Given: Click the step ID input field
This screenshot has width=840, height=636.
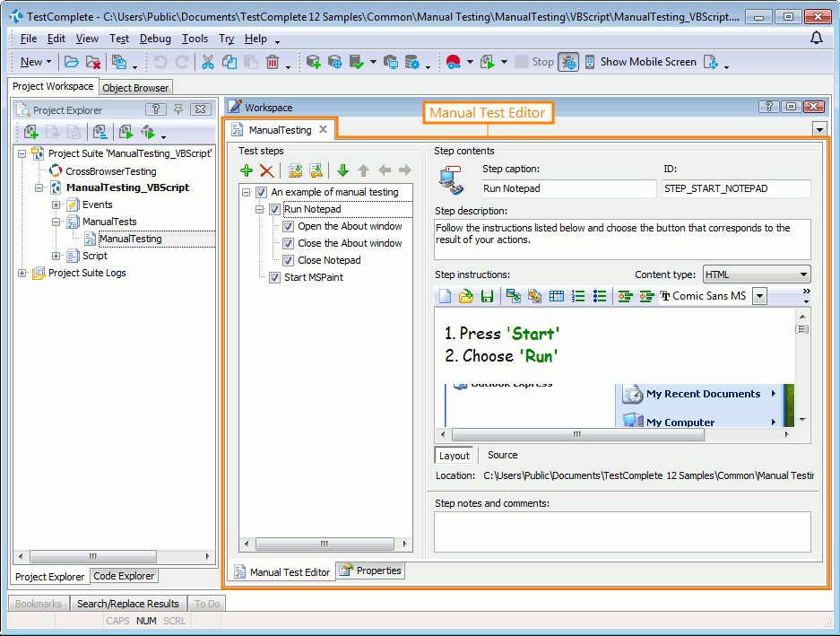Looking at the screenshot, I should [737, 188].
